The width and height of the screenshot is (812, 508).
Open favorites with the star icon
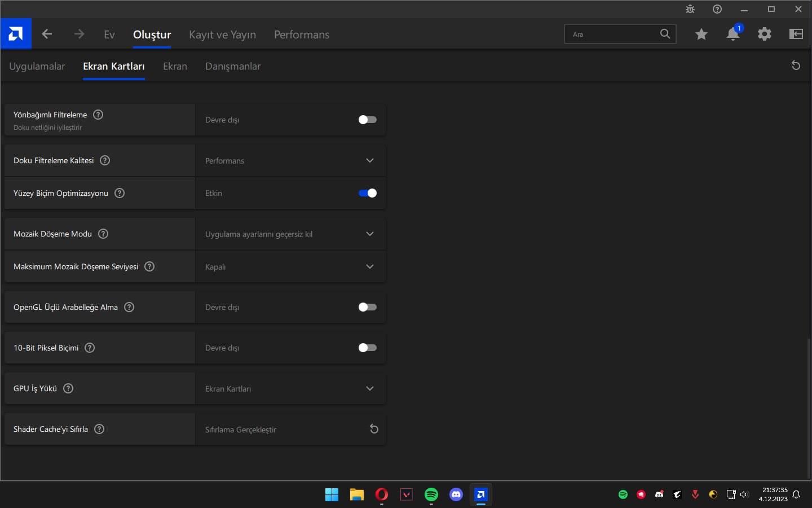[x=701, y=34]
